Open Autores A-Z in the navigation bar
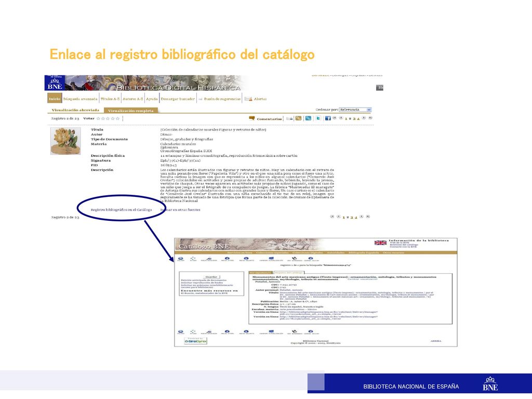Screen dimensions: 532x399 [132, 99]
